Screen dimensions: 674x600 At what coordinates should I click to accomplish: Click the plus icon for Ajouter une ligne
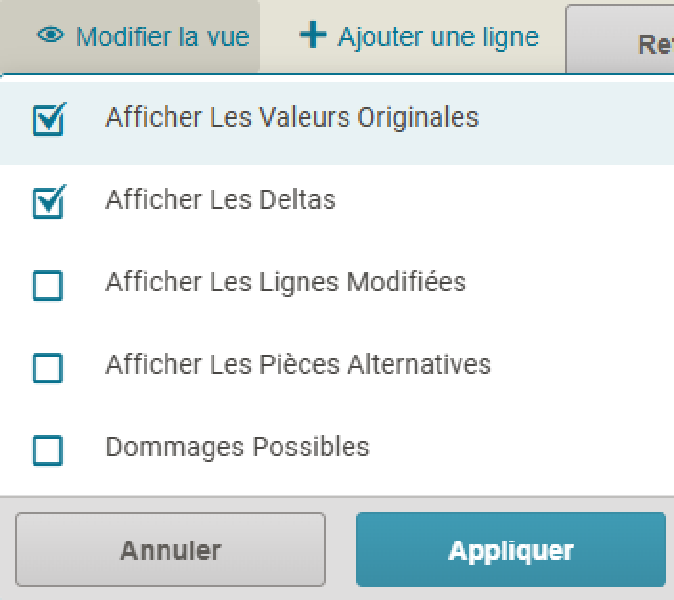point(313,36)
